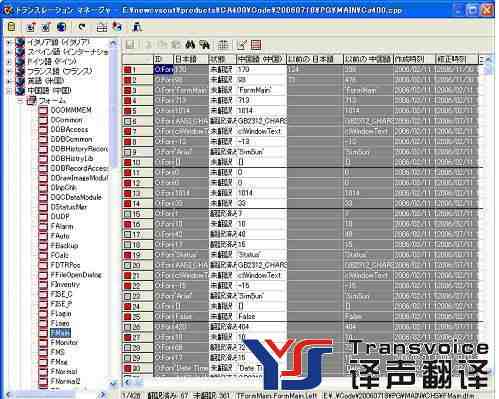Select the DGCDataModule item in the tree
Screen dimensions: 499x399
[x=76, y=197]
